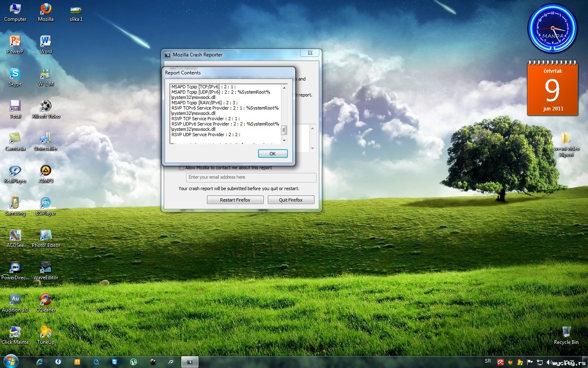Click the report contents scrollbar down arrow
The height and width of the screenshot is (368, 588).
(x=284, y=141)
